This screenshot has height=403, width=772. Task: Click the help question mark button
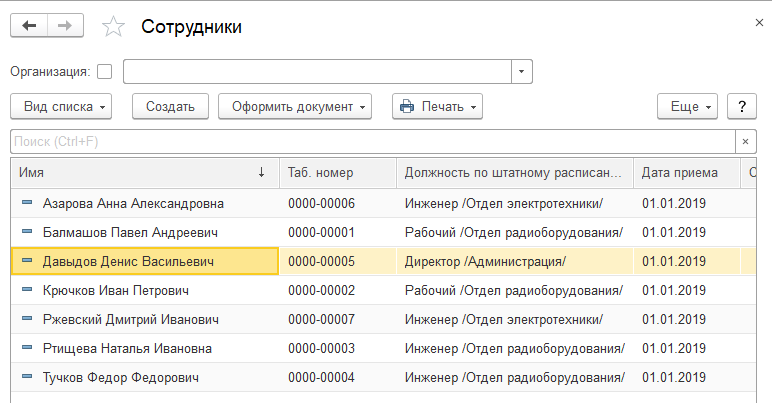click(x=742, y=106)
